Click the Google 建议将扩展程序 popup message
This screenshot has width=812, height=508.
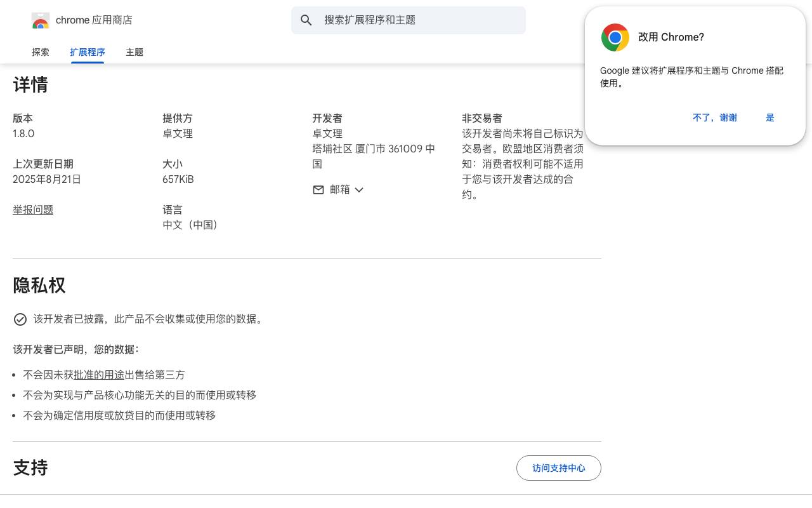point(692,77)
